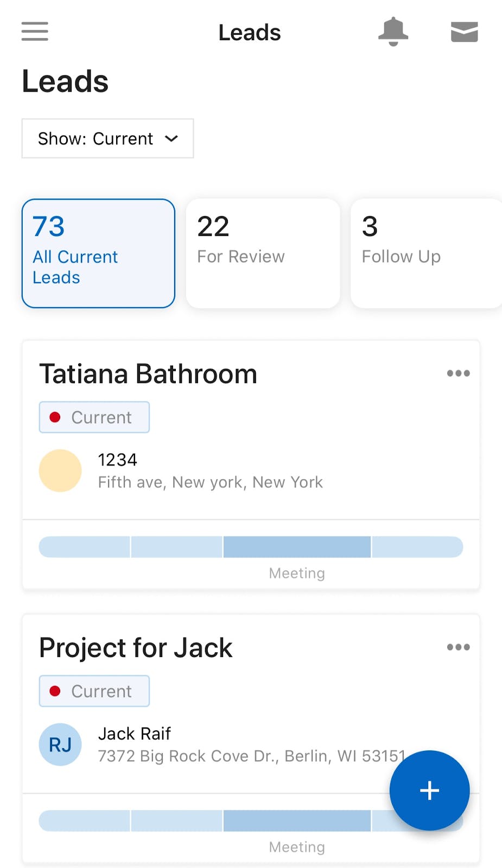The width and height of the screenshot is (502, 868).
Task: Open the Tatiana Bathroom lead title
Action: coord(148,374)
